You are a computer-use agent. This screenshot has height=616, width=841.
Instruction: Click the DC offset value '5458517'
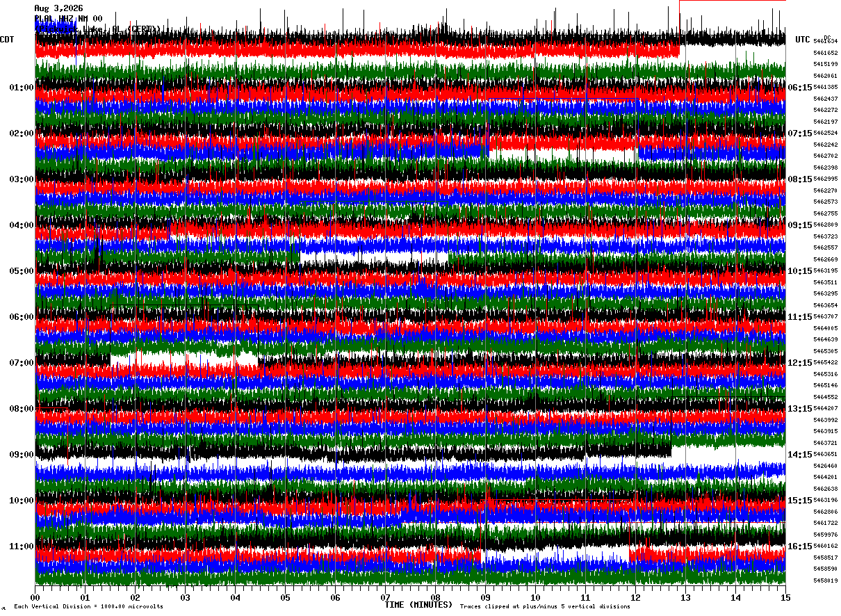pyautogui.click(x=826, y=558)
